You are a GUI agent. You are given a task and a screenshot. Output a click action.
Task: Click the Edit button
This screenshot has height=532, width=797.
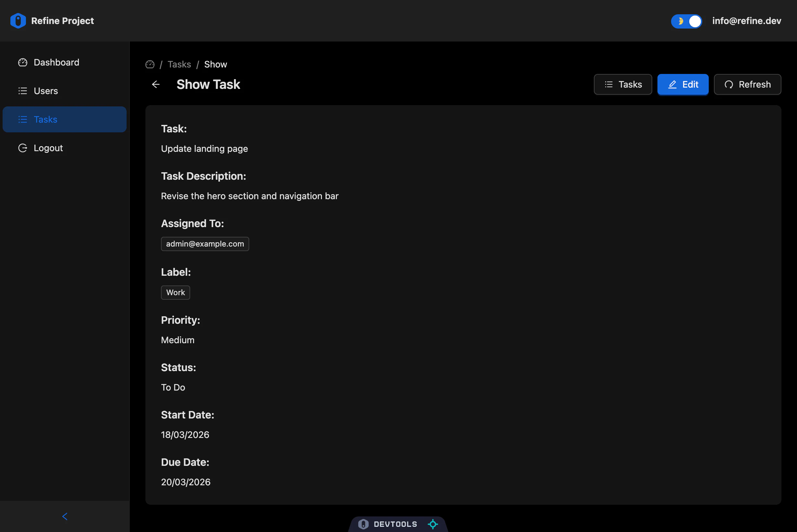(x=683, y=84)
